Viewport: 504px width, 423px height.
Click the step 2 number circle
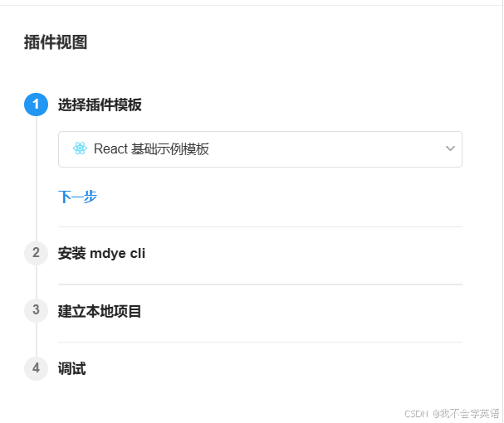pyautogui.click(x=36, y=253)
